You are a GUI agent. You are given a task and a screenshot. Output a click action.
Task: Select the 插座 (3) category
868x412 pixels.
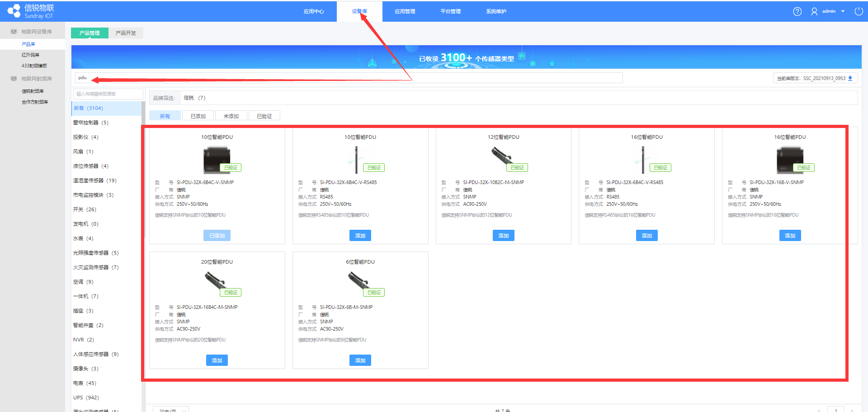tap(106, 311)
